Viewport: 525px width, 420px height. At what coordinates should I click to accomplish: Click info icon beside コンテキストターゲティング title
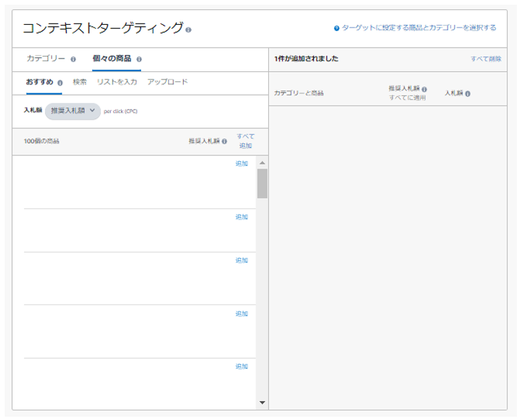point(188,30)
